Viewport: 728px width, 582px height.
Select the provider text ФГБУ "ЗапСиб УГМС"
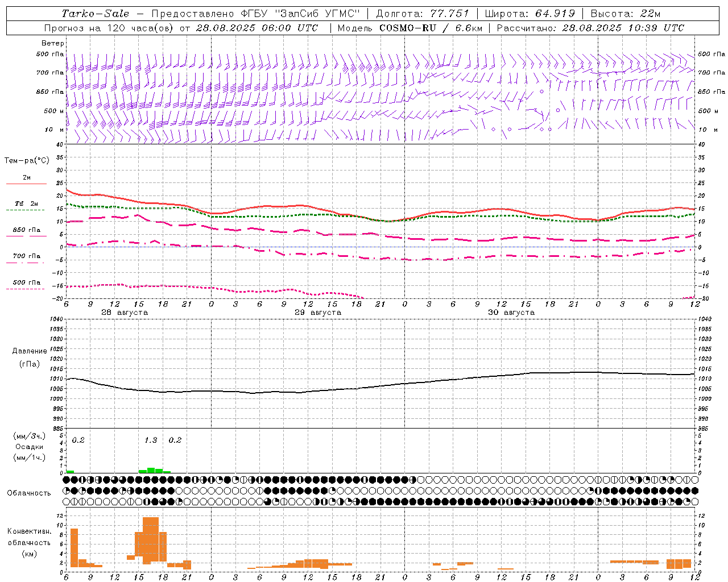(301, 14)
